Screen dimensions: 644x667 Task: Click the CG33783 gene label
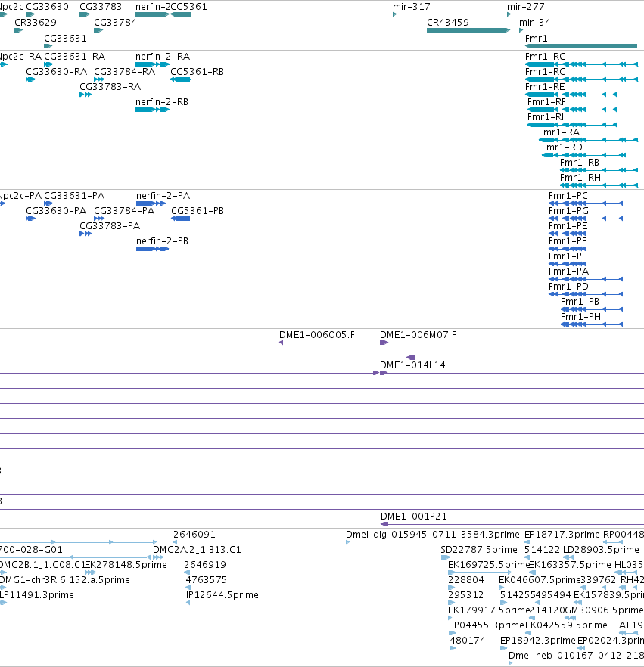click(101, 7)
